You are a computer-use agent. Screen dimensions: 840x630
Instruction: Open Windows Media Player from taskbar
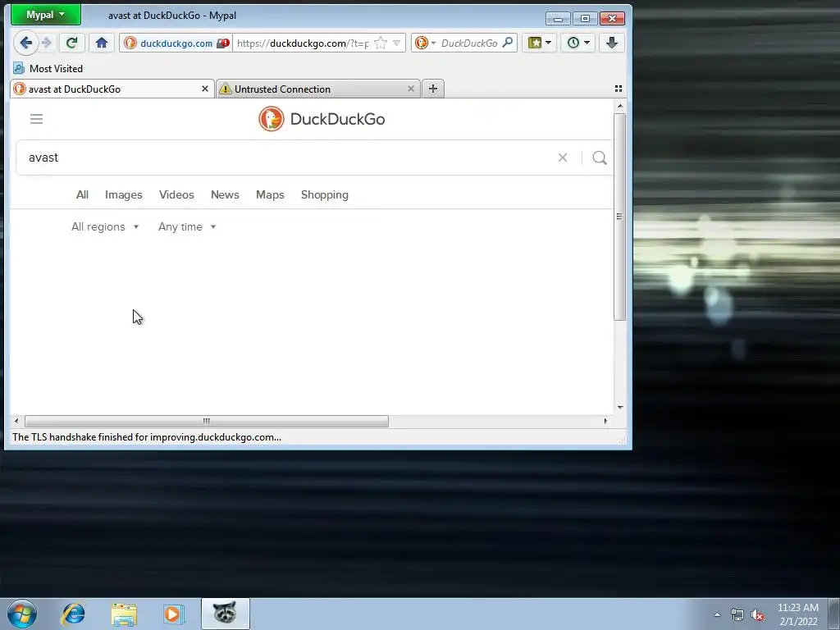[x=174, y=614]
